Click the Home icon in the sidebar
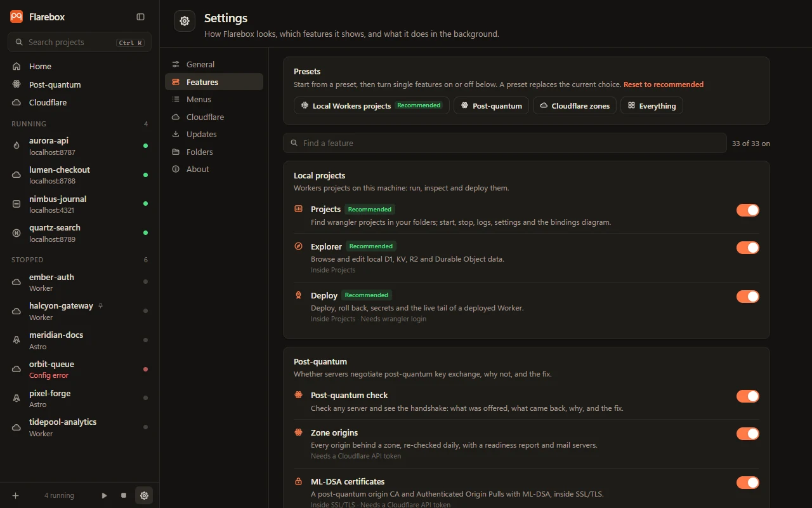This screenshot has width=812, height=508. (x=16, y=66)
